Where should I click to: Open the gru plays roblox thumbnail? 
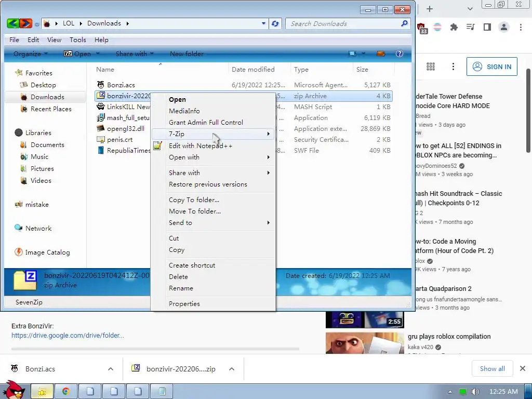[x=365, y=343]
